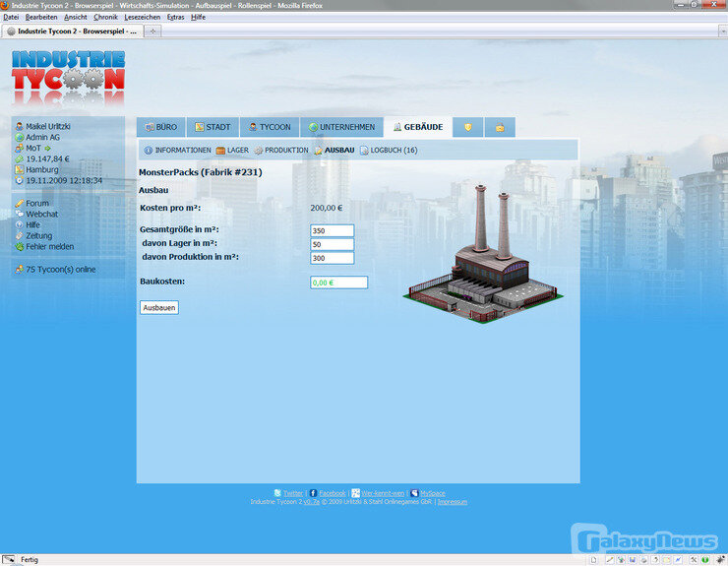The image size is (728, 566).
Task: Open the Datei menu
Action: pyautogui.click(x=11, y=17)
